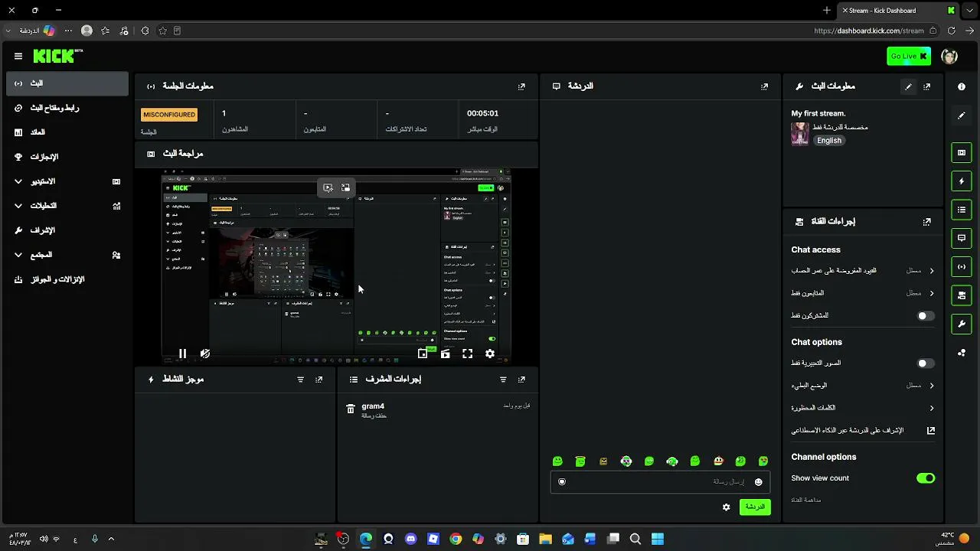Image resolution: width=980 pixels, height=551 pixels.
Task: Click the English language chip
Action: pyautogui.click(x=828, y=141)
